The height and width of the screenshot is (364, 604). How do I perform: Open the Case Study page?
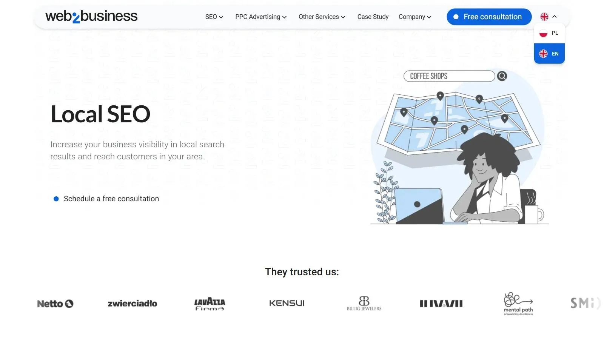point(373,17)
